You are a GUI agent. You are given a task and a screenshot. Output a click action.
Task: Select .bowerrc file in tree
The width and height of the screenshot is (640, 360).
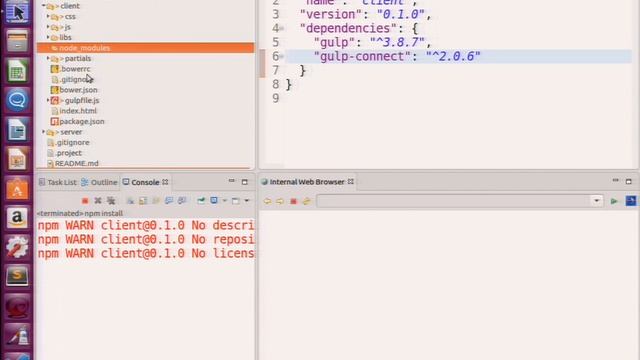click(x=71, y=69)
